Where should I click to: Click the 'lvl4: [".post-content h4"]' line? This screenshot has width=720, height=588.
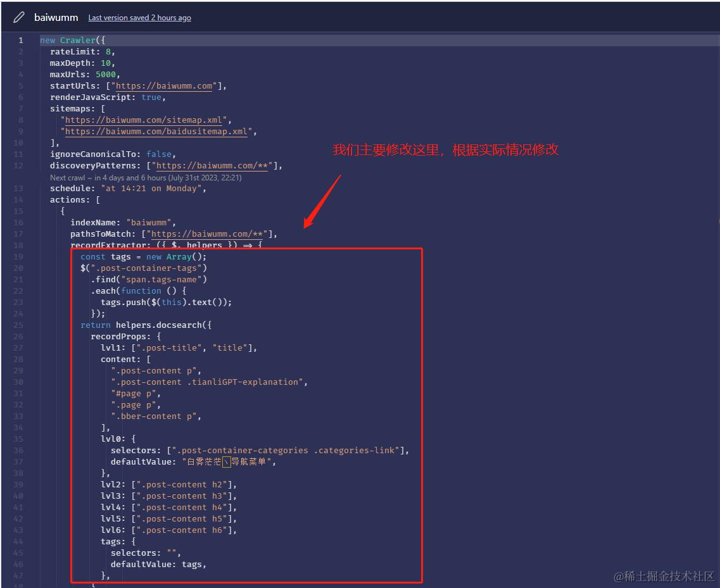tap(168, 507)
